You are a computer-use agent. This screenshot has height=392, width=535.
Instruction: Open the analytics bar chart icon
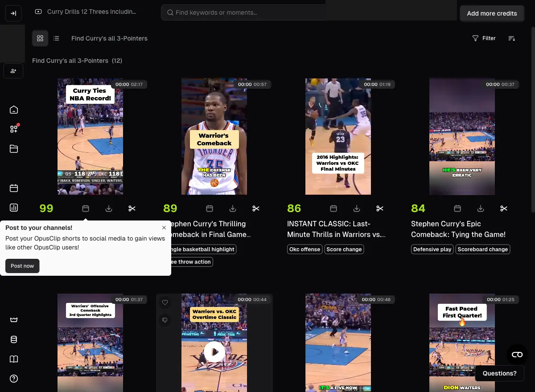coord(14,208)
